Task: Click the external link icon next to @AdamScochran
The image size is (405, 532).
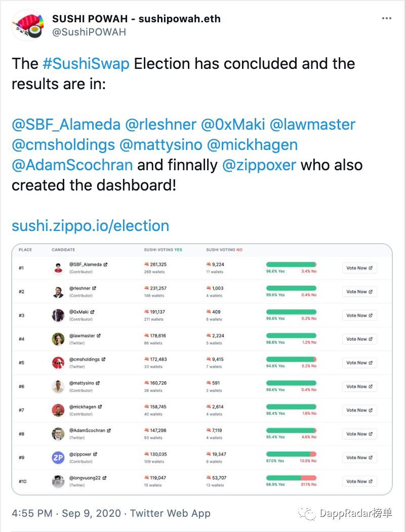Action: [109, 431]
